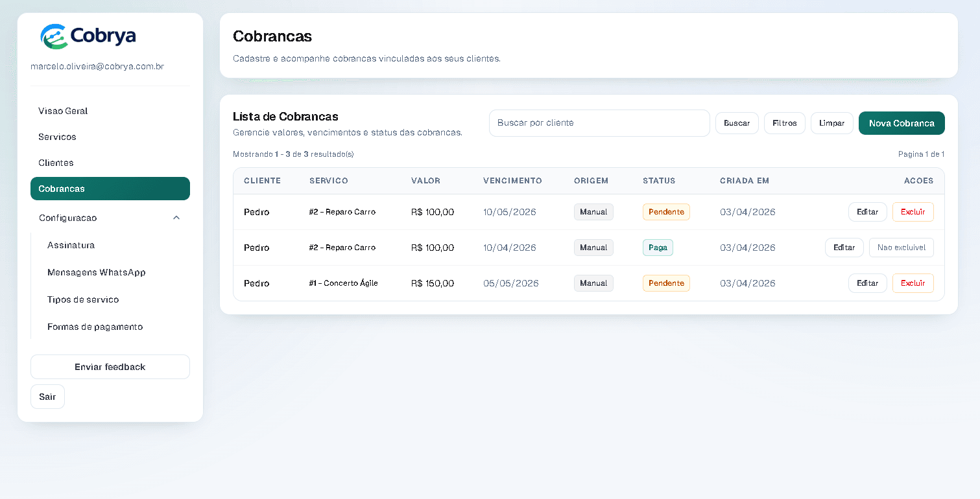The image size is (980, 499).
Task: Delete the Concerto Ágile charge
Action: pos(913,283)
